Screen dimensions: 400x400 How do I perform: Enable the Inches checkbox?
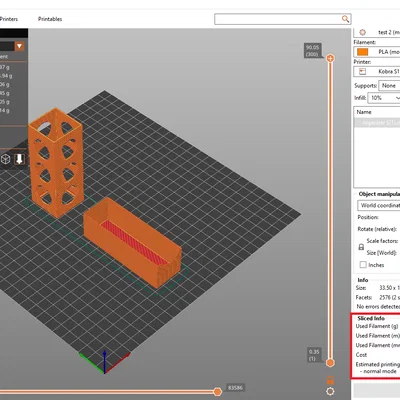(x=363, y=265)
